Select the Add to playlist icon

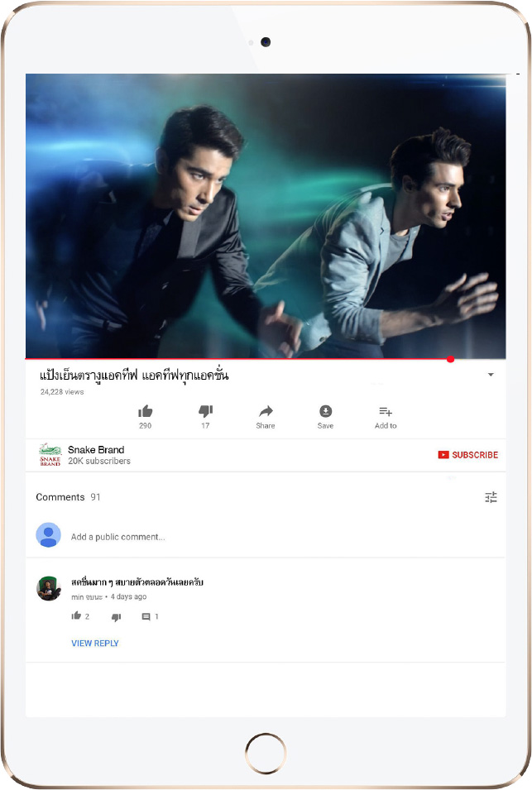pos(386,412)
